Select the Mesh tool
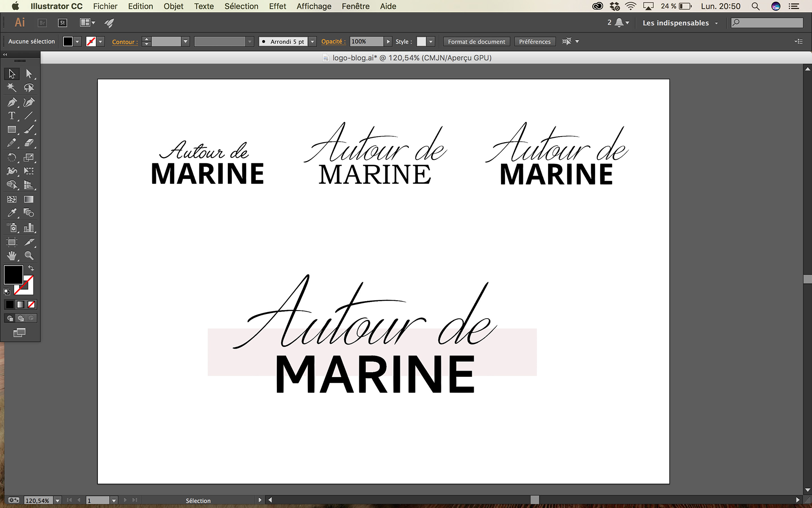The width and height of the screenshot is (812, 508). [12, 199]
